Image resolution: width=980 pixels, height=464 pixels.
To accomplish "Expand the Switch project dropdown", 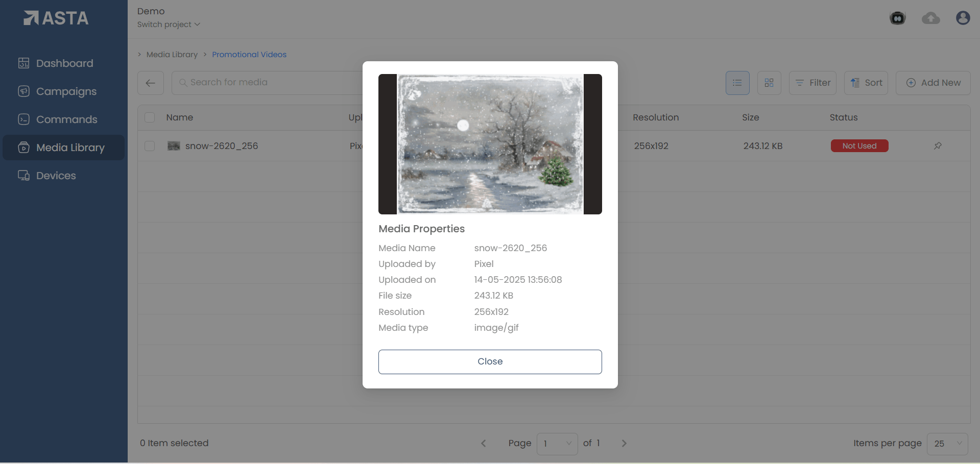I will click(x=169, y=25).
